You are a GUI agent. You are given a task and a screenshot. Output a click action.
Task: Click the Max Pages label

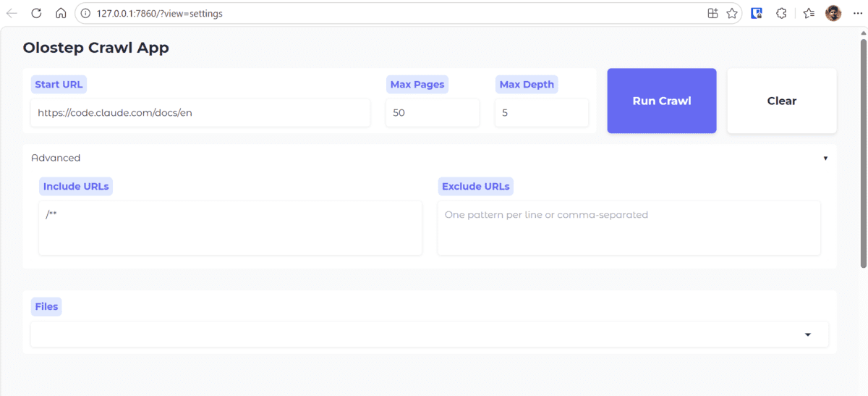click(x=417, y=84)
